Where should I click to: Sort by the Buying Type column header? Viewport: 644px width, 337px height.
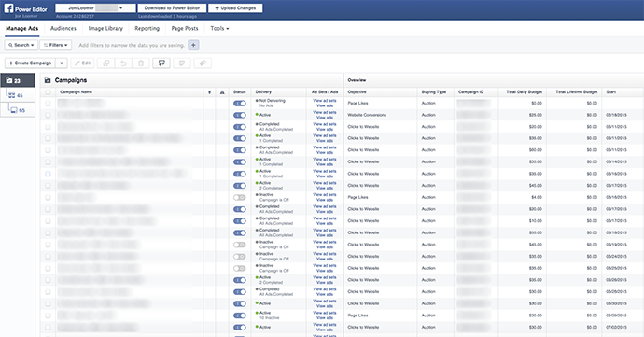433,92
